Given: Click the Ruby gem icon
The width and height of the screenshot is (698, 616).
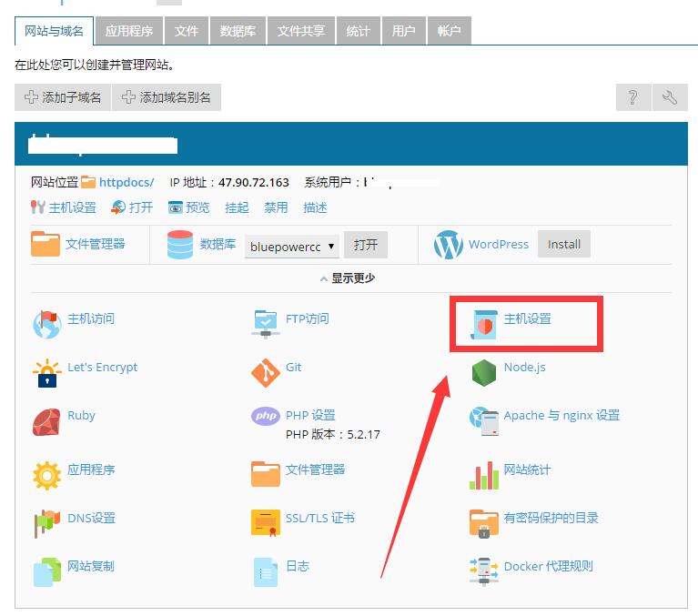Looking at the screenshot, I should [x=46, y=422].
